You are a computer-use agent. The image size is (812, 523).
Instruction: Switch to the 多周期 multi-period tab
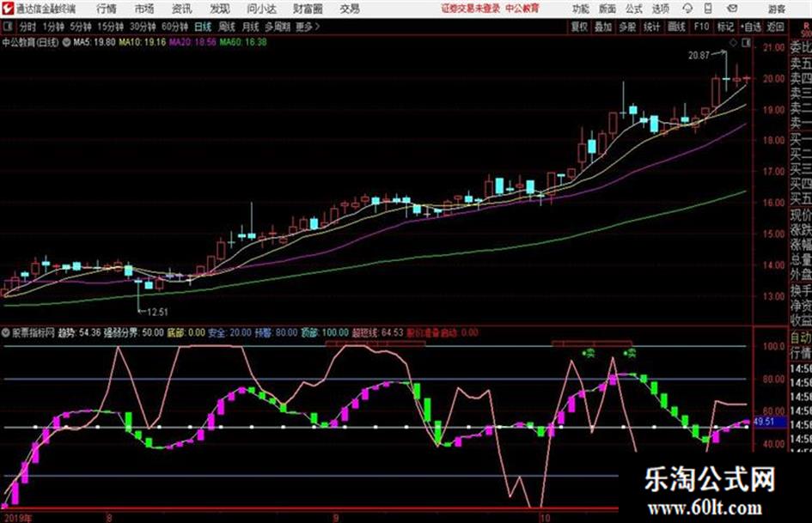tap(278, 27)
